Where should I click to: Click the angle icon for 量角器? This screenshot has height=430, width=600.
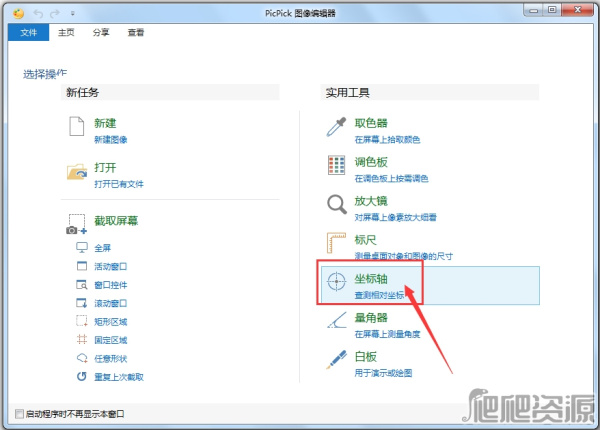[337, 320]
